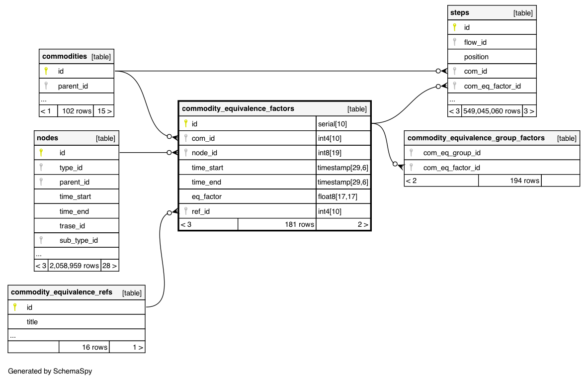Viewport: 588px width, 380px height.
Task: Open the steps table title
Action: 459,12
